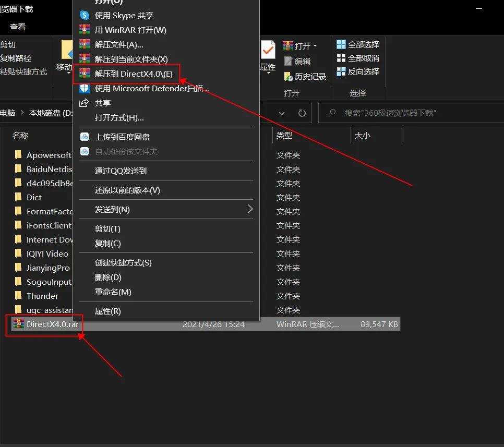Select 重命名(M) from the context menu

click(x=114, y=292)
